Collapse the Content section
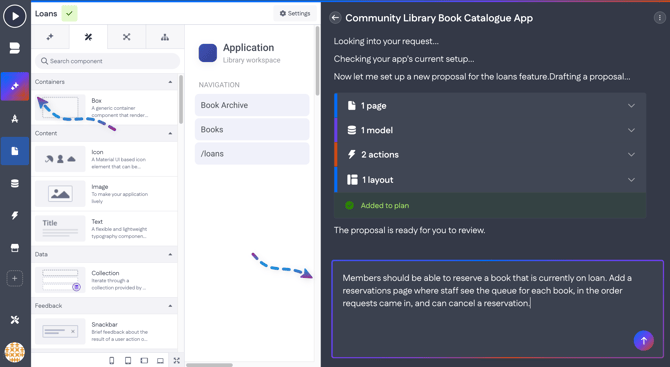The width and height of the screenshot is (670, 367). point(170,133)
